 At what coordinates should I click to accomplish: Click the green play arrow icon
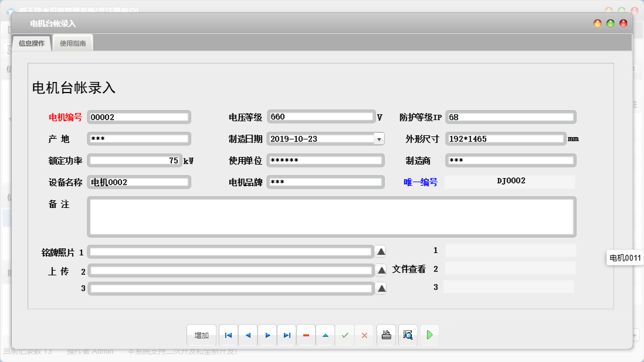pos(429,335)
